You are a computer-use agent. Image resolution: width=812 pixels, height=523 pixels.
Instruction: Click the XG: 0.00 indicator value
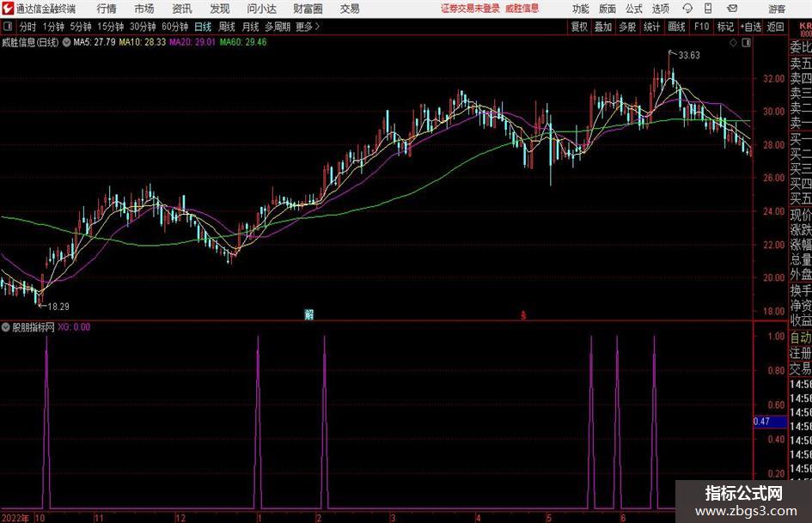coord(74,327)
